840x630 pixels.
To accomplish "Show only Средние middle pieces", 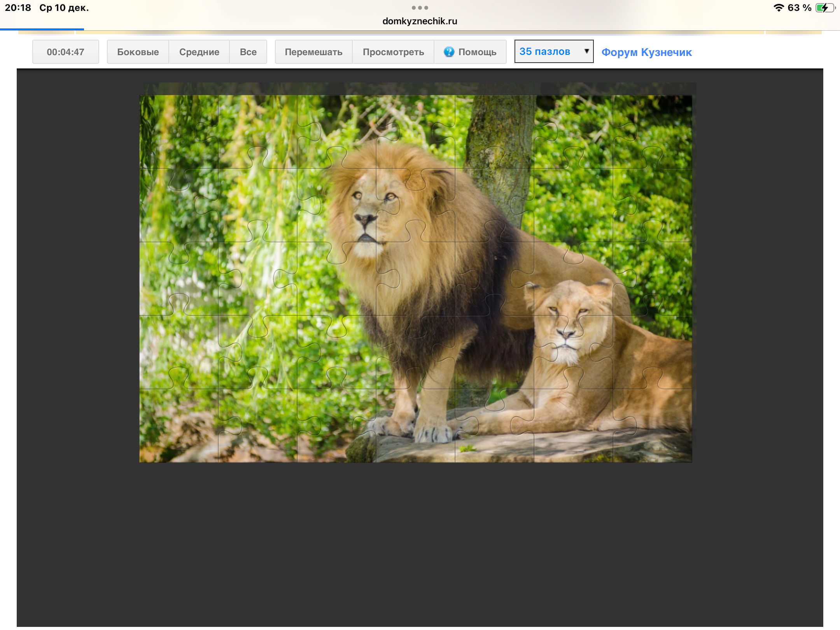I will tap(199, 52).
